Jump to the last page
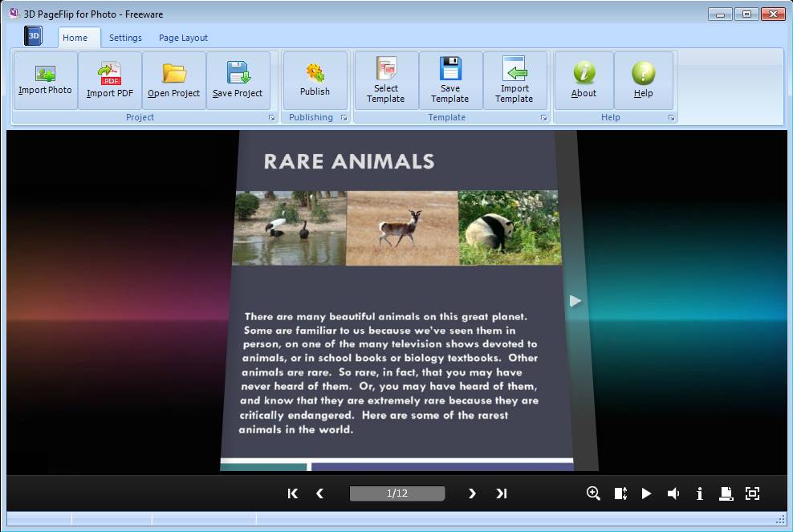 [502, 493]
